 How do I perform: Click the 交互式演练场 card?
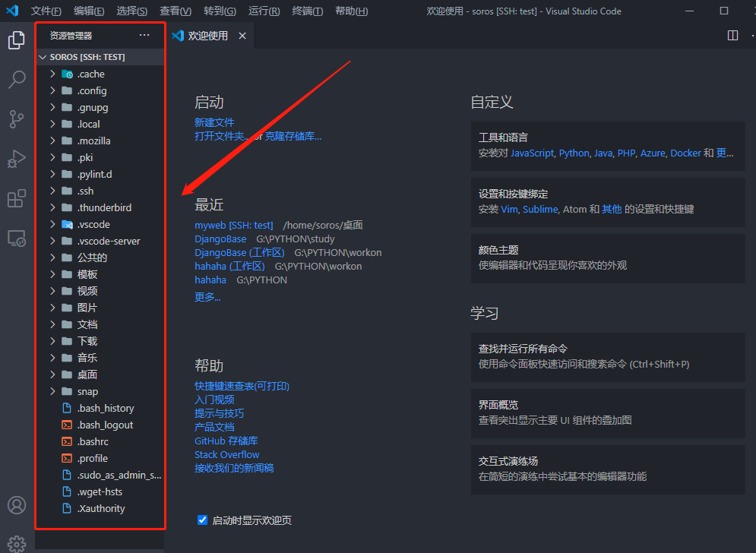(x=608, y=469)
